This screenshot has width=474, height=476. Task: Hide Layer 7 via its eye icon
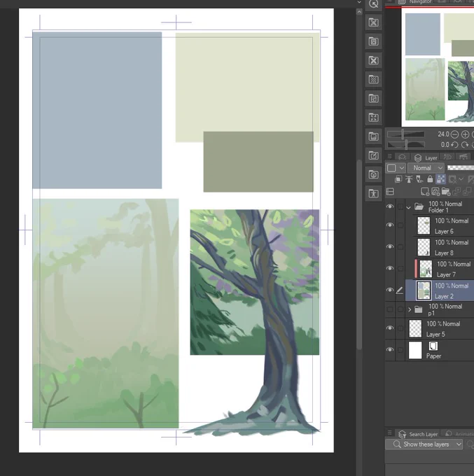(x=390, y=268)
